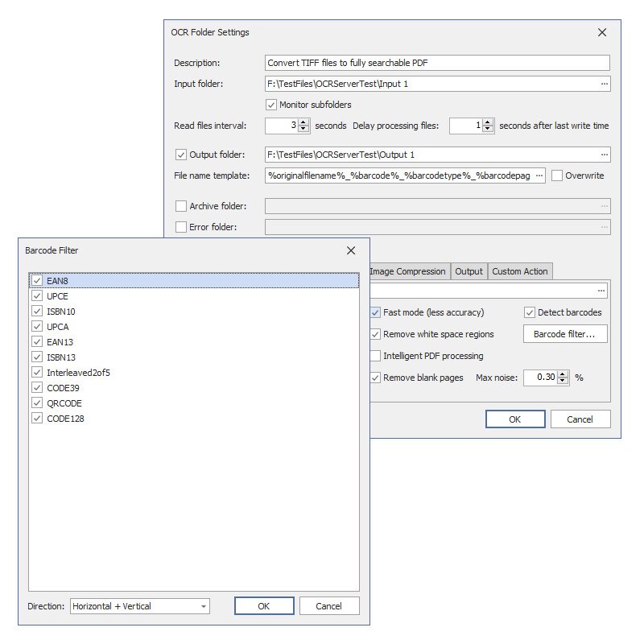Cancel the Barcode Filter dialog
644x644 pixels.
pyautogui.click(x=329, y=606)
